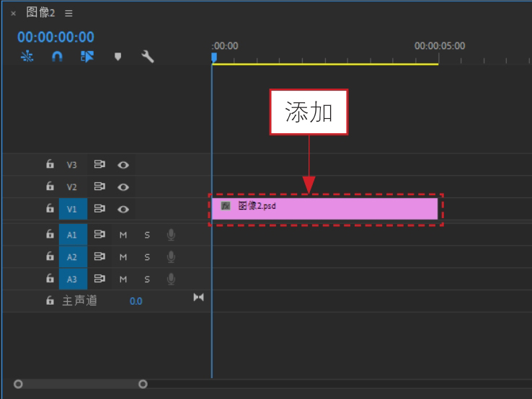
Task: Target the V3 track label
Action: pyautogui.click(x=71, y=165)
